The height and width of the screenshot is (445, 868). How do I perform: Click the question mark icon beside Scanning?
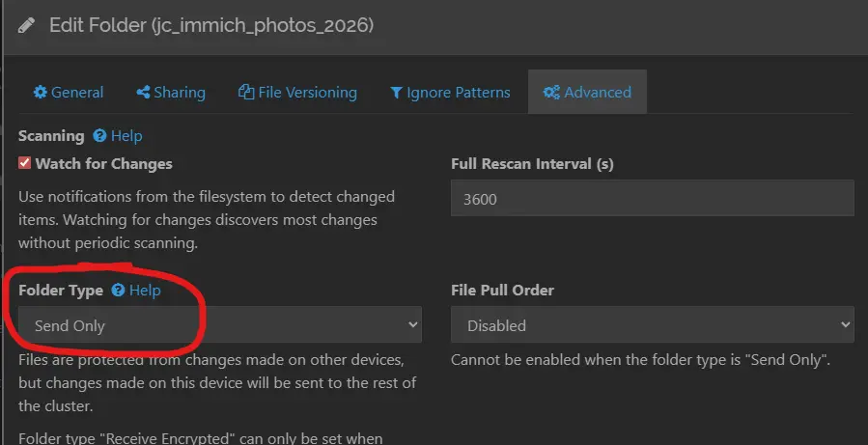coord(99,137)
